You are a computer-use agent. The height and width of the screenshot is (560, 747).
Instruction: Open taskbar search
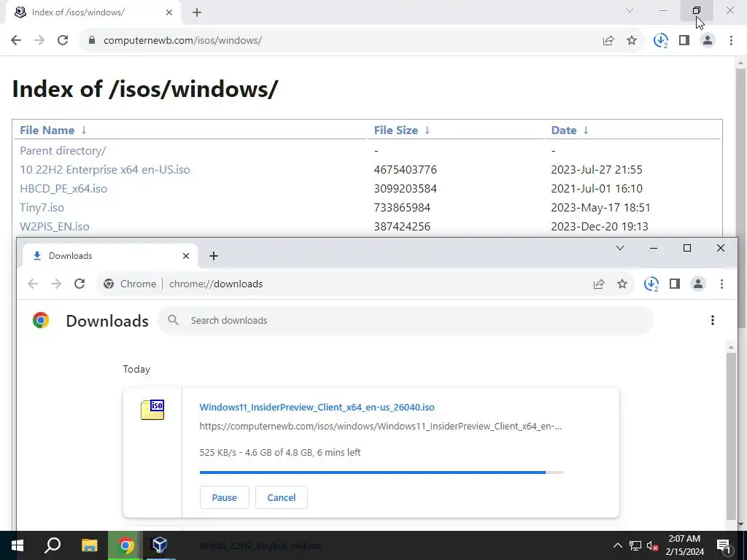(x=53, y=545)
